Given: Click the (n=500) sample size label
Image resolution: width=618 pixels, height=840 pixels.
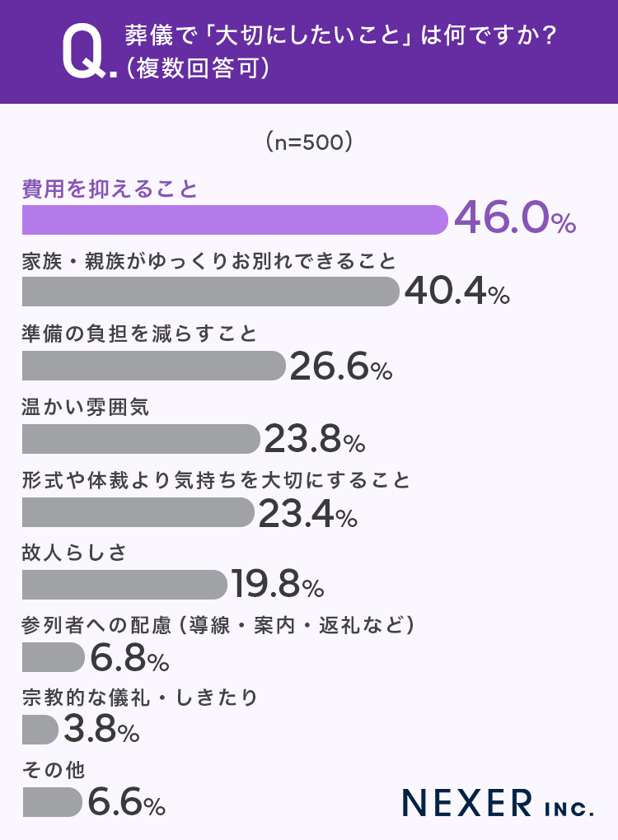Looking at the screenshot, I should click(310, 142).
